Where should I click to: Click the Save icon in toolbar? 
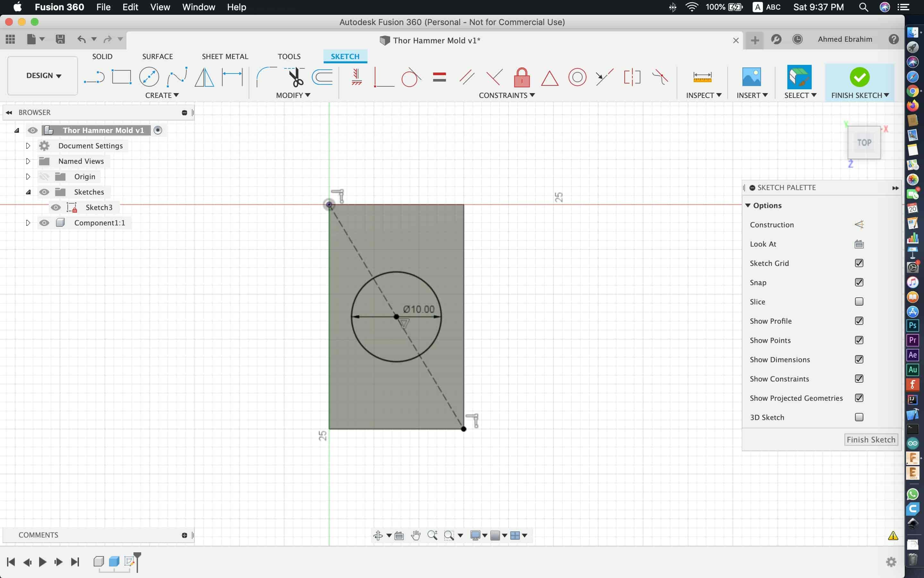(60, 39)
